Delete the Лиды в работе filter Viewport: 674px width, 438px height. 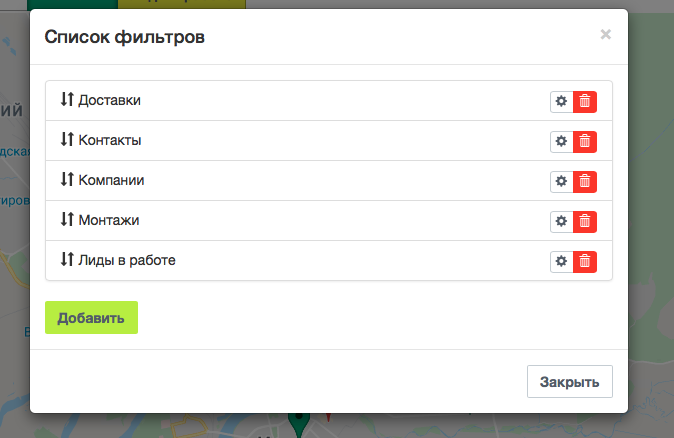585,261
